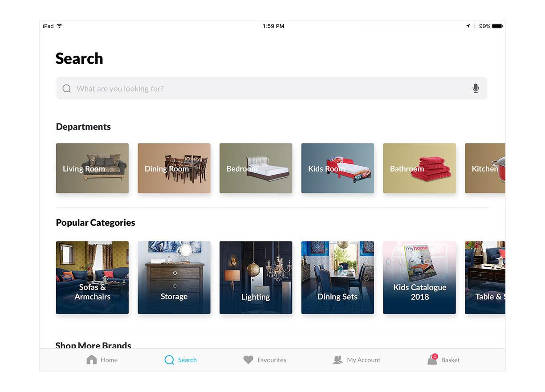Select the Favourites heart tab
545x392 pixels.
click(x=264, y=360)
